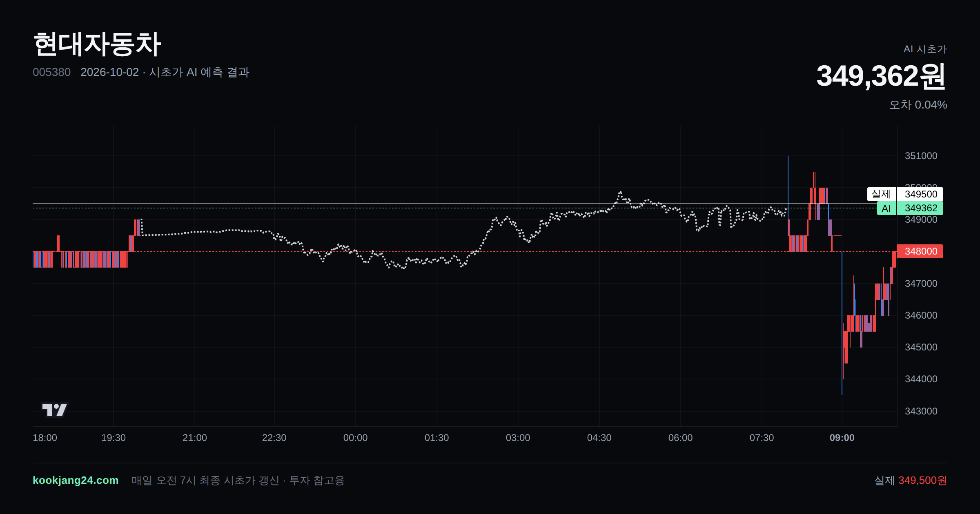
Task: Click the 22:30 time axis label
Action: click(x=274, y=438)
